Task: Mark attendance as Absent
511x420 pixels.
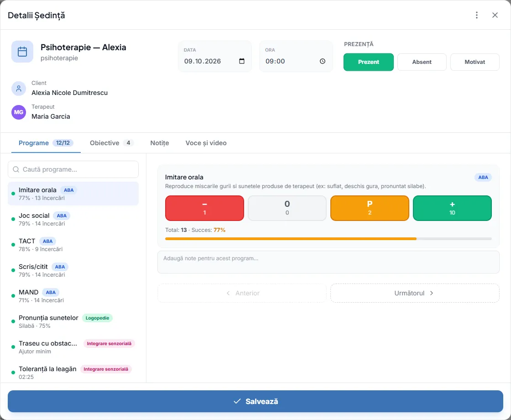Action: click(422, 62)
